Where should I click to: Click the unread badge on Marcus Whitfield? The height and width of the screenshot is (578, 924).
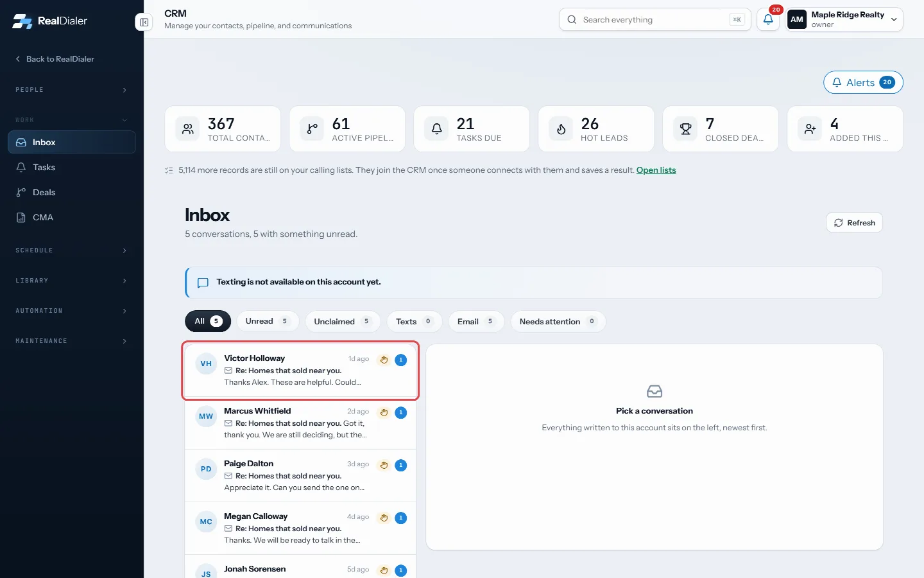[401, 412]
